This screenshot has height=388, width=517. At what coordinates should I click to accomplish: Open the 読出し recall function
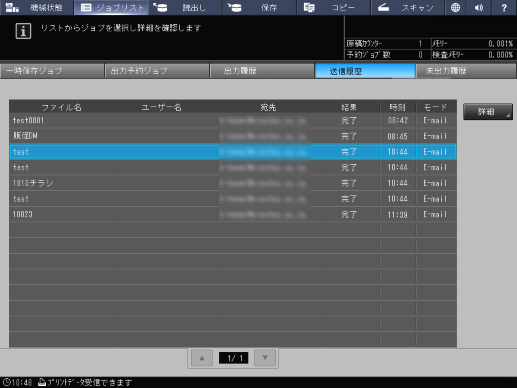coord(185,7)
